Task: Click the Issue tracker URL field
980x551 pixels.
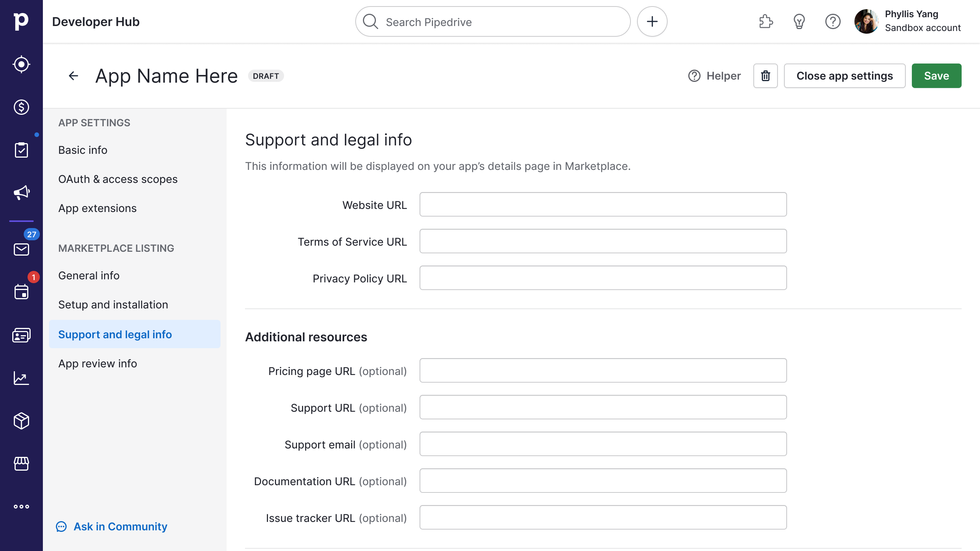Action: (x=603, y=518)
